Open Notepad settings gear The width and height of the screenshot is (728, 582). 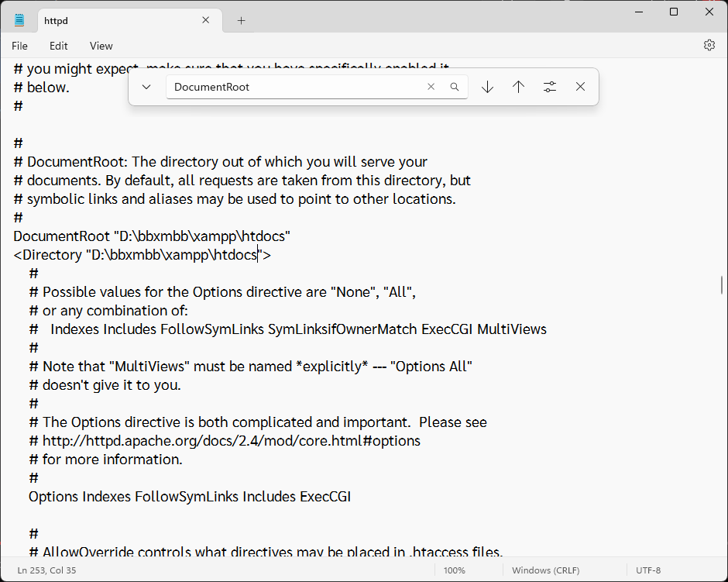click(709, 46)
